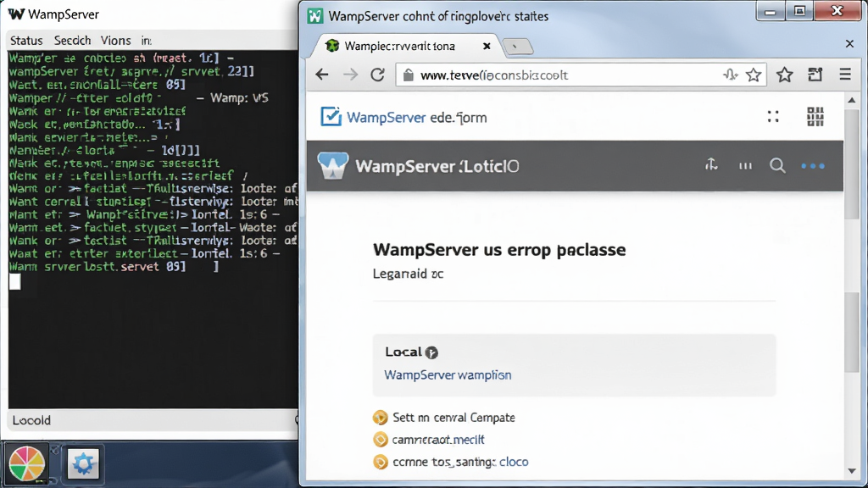The image size is (868, 488).
Task: Click the page scrollbar down arrow
Action: tap(851, 471)
